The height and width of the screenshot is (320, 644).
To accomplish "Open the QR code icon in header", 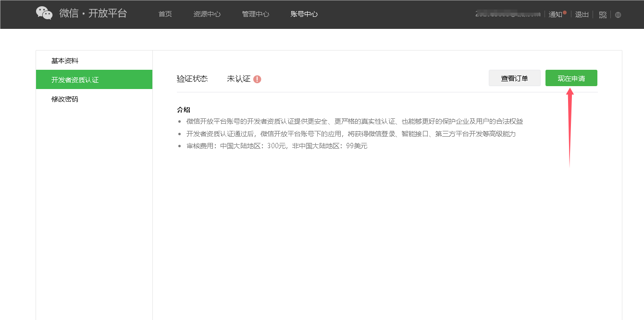I will point(603,14).
